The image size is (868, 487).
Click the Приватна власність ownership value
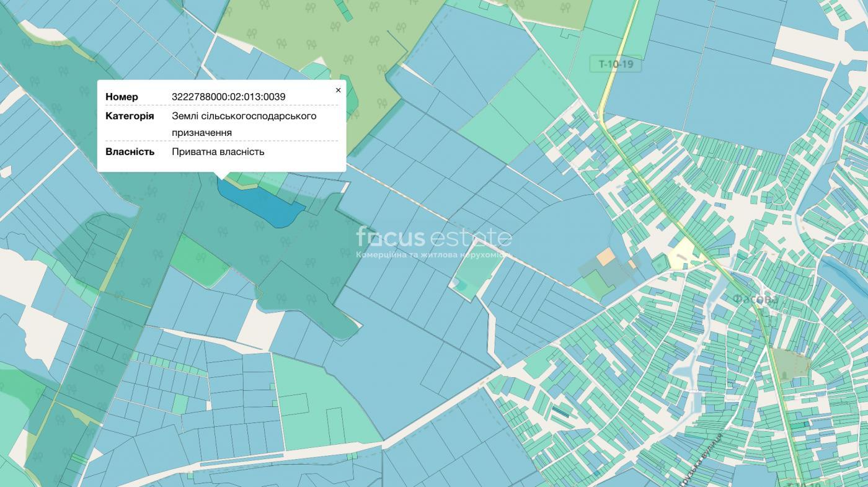pos(218,152)
